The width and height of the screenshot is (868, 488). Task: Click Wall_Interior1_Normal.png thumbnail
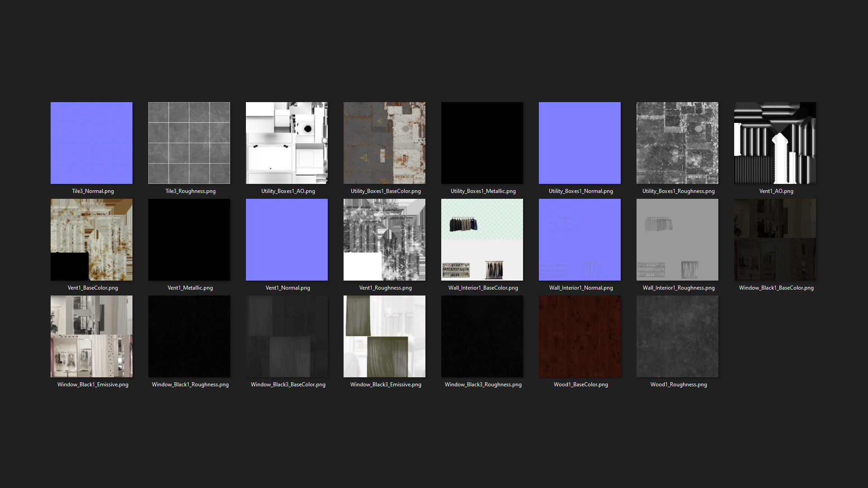click(x=580, y=239)
